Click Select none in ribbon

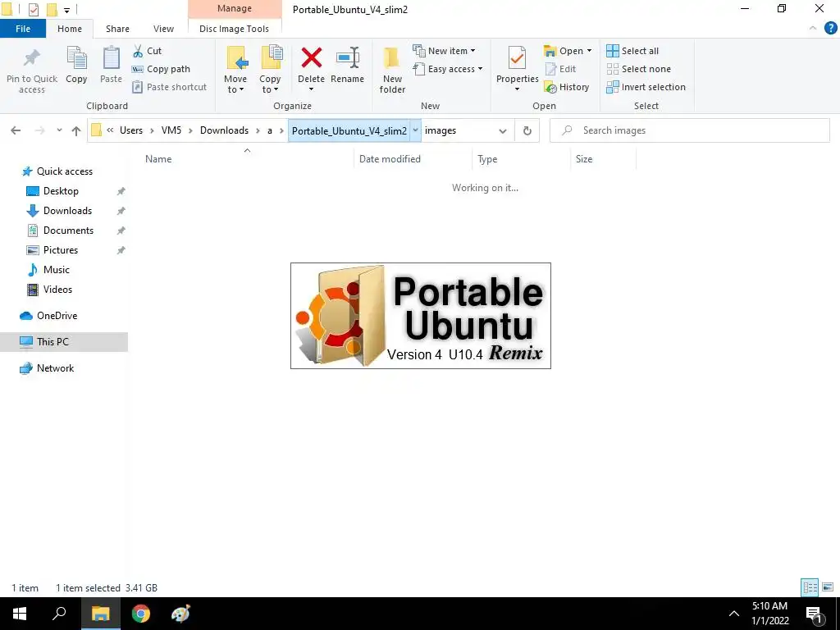638,69
